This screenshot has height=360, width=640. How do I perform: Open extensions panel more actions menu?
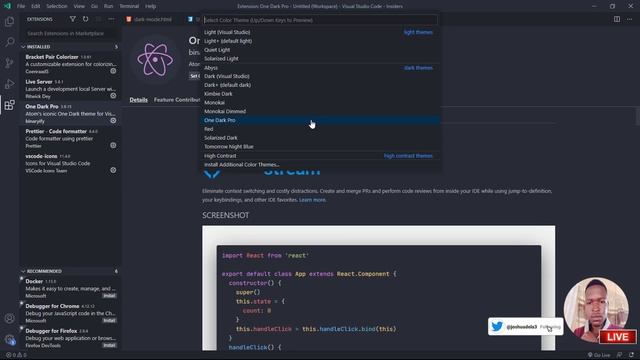(111, 19)
